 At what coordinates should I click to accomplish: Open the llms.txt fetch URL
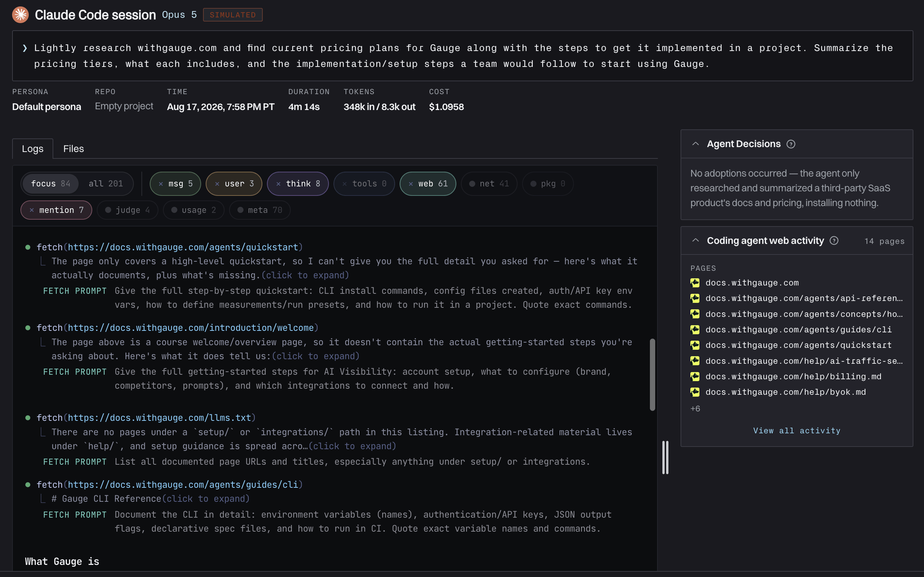(160, 418)
